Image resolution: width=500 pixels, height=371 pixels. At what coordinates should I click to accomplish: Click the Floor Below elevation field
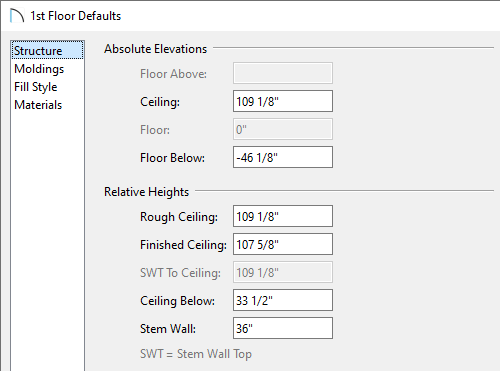(x=283, y=157)
